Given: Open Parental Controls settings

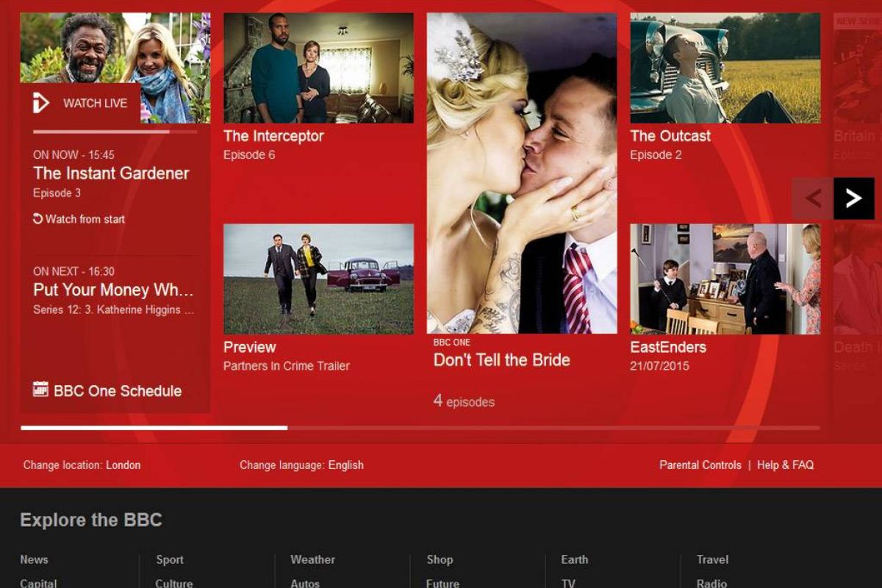Looking at the screenshot, I should (x=700, y=465).
